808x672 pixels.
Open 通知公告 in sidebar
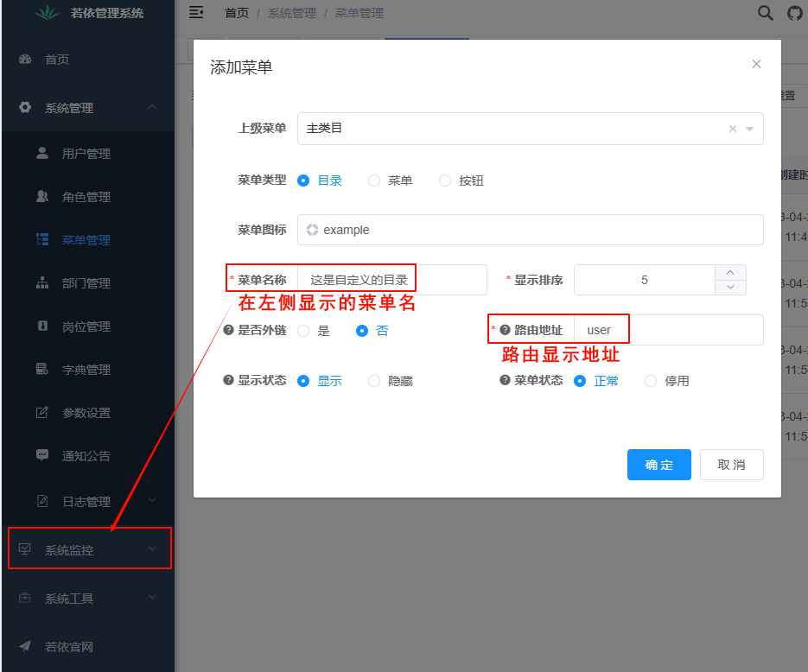88,456
